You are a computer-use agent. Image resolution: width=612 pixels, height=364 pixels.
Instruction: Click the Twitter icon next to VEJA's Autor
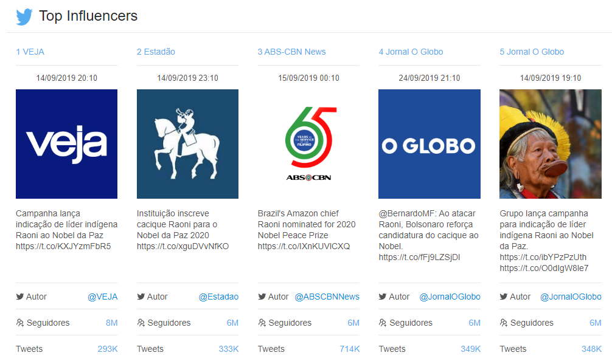coord(19,297)
